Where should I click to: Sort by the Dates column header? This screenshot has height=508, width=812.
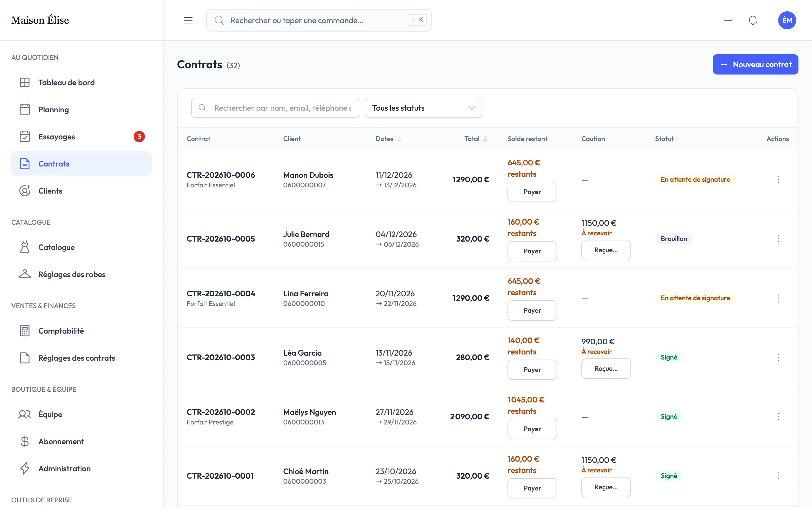(x=389, y=139)
